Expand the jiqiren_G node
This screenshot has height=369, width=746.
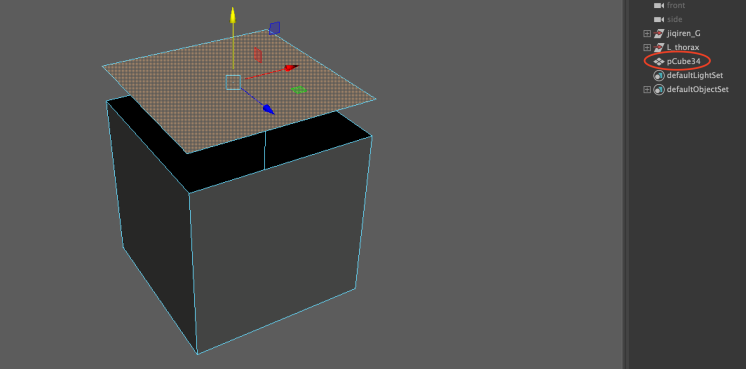click(647, 33)
